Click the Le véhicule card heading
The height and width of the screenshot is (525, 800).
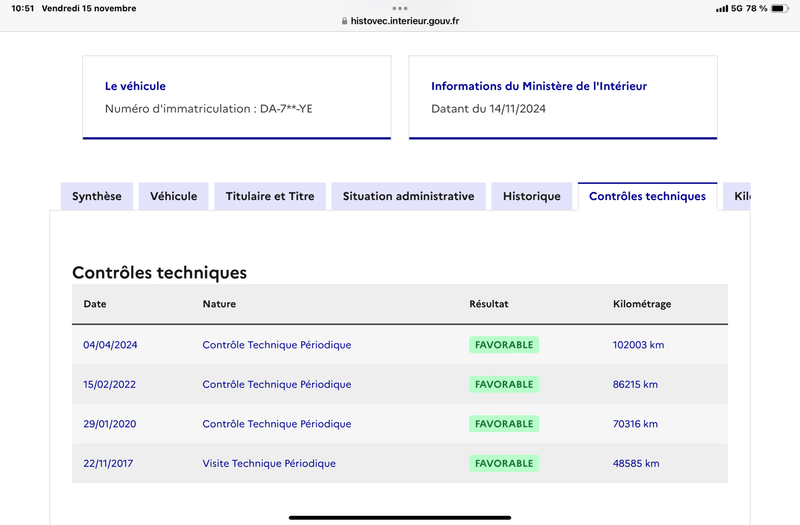pyautogui.click(x=135, y=86)
